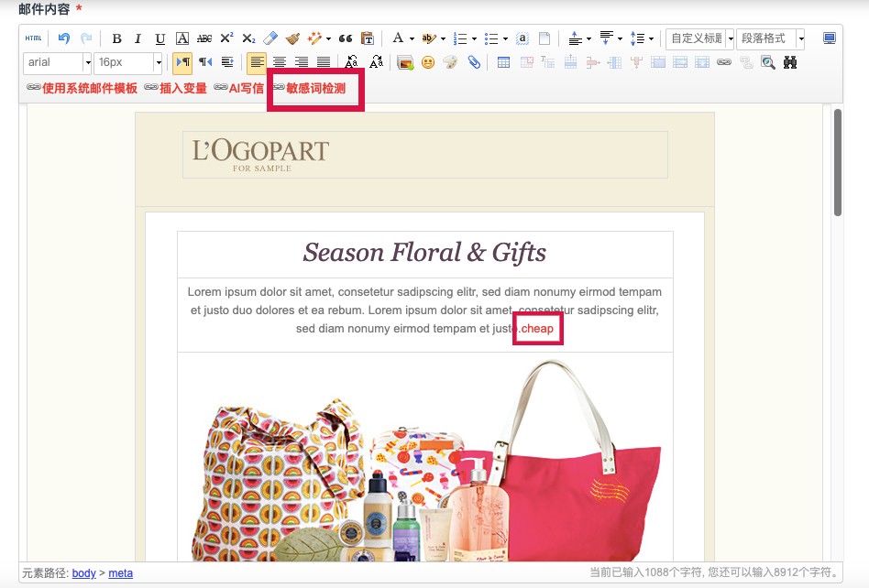
Task: Open search and replace binoculars icon
Action: point(790,63)
